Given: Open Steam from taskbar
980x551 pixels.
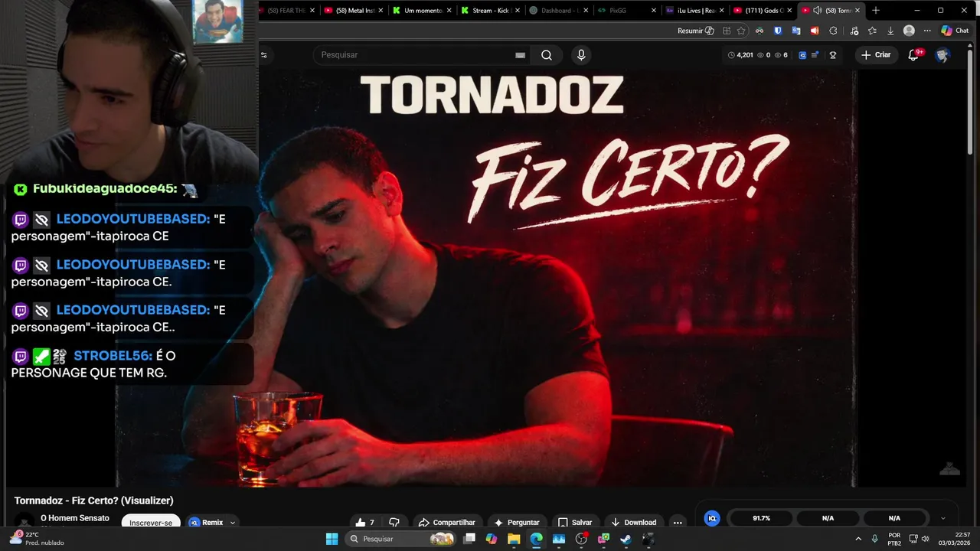Looking at the screenshot, I should coord(626,539).
